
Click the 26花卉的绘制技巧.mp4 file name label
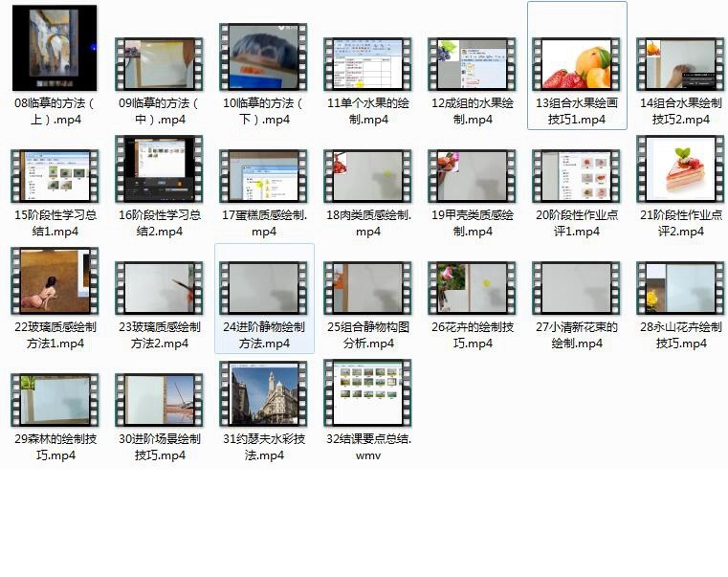coord(472,335)
